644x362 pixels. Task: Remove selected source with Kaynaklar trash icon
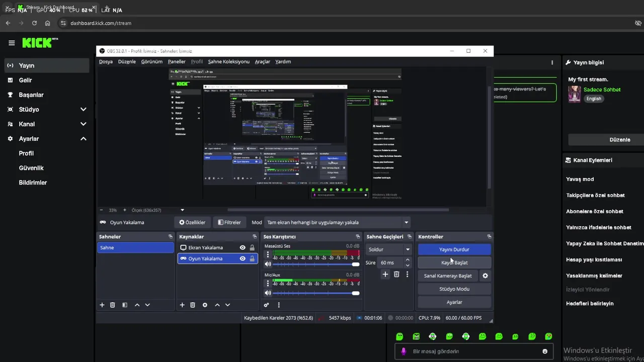click(193, 305)
